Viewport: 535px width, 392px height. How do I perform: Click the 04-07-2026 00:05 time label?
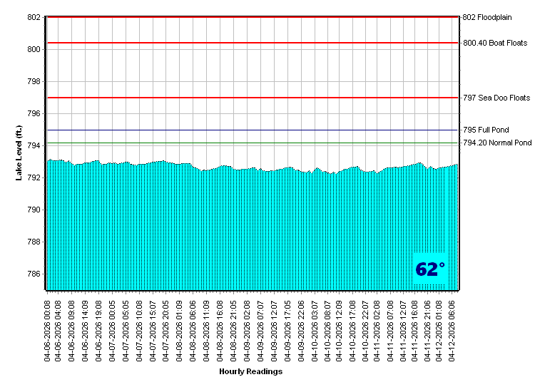[113, 329]
